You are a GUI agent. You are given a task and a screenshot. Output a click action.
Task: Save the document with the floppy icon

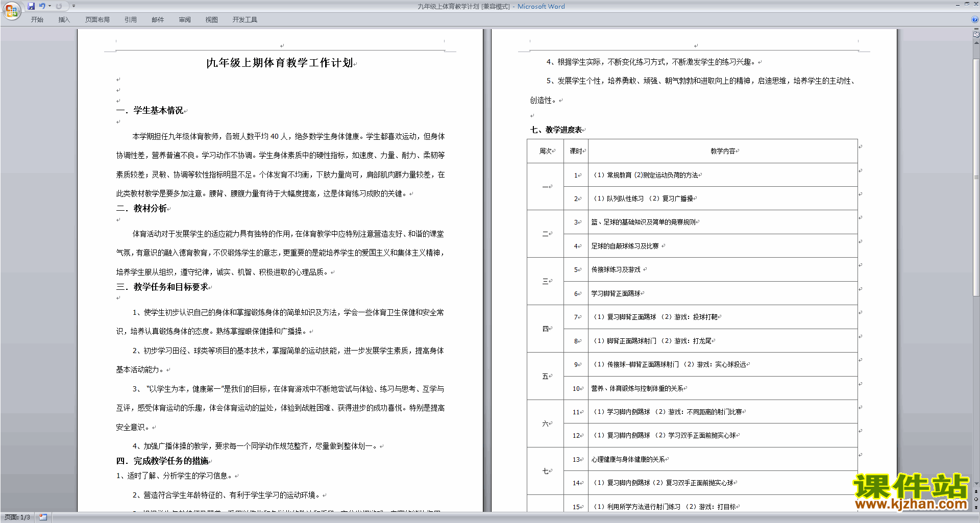tap(31, 6)
